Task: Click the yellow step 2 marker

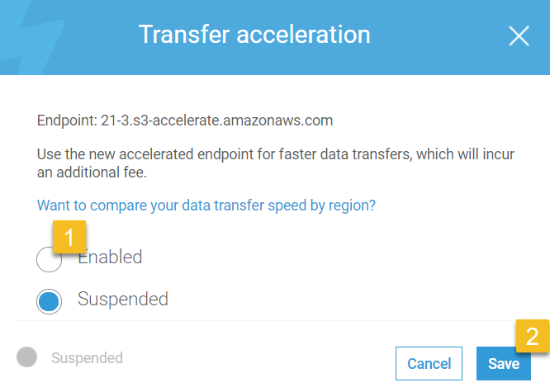Action: 533,336
